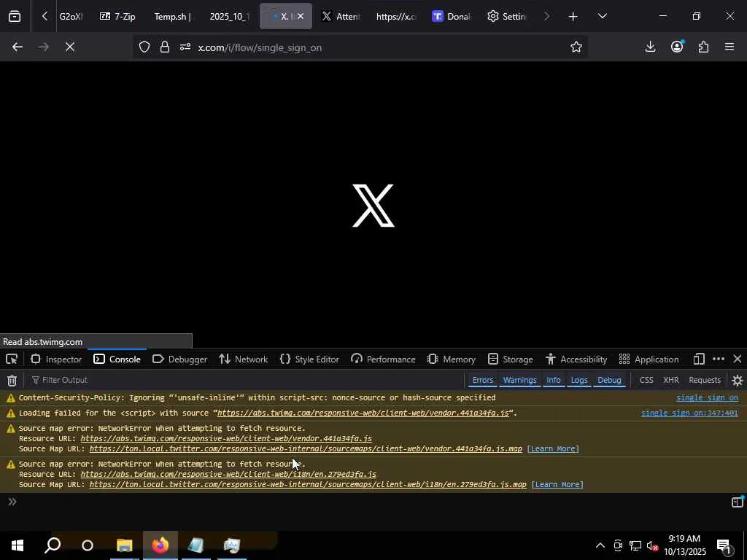Open the Network devtools panel
Screen dimensions: 747x560
pyautogui.click(x=244, y=359)
